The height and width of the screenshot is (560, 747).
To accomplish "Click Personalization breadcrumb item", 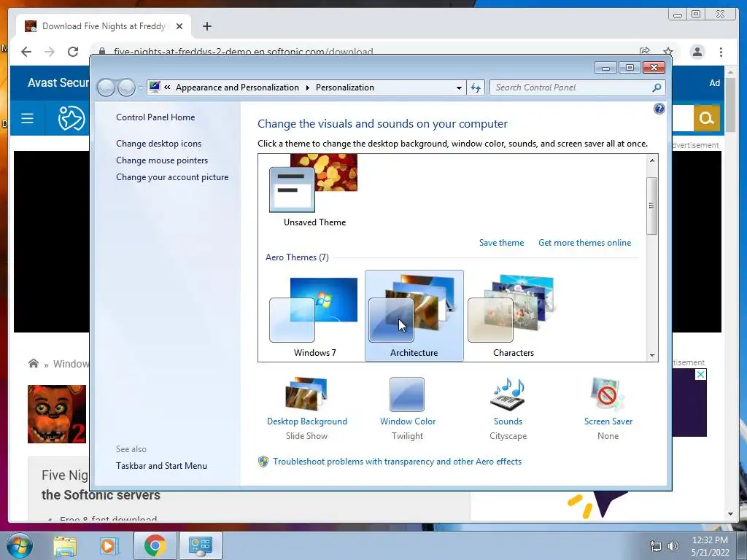I will (345, 87).
